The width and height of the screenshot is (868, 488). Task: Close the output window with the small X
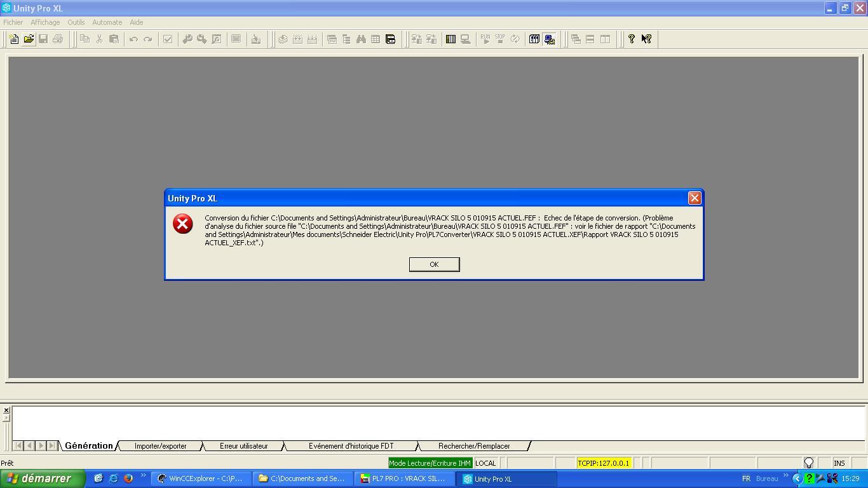click(x=6, y=410)
